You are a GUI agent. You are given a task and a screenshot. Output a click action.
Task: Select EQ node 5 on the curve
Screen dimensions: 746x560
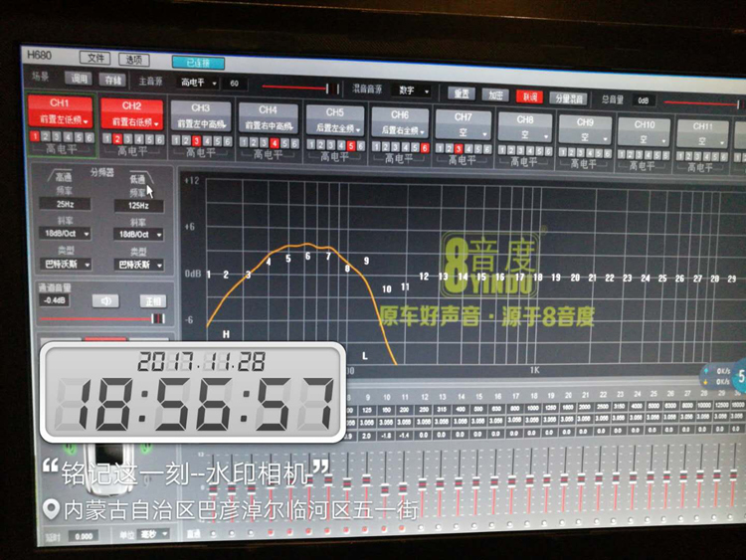pyautogui.click(x=287, y=259)
